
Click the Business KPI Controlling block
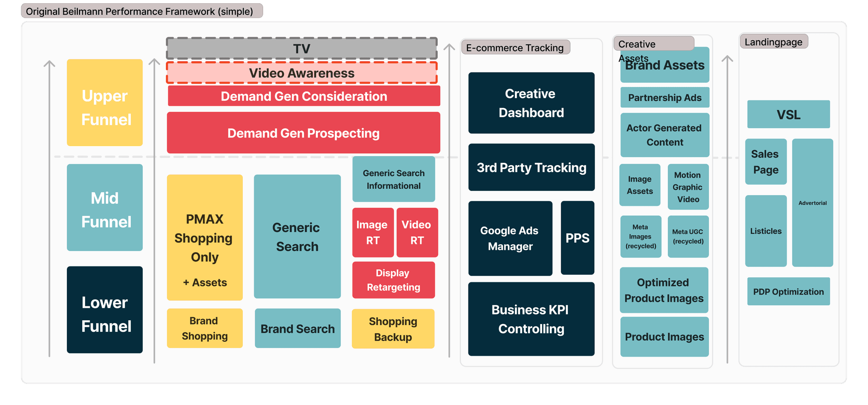[x=531, y=319]
